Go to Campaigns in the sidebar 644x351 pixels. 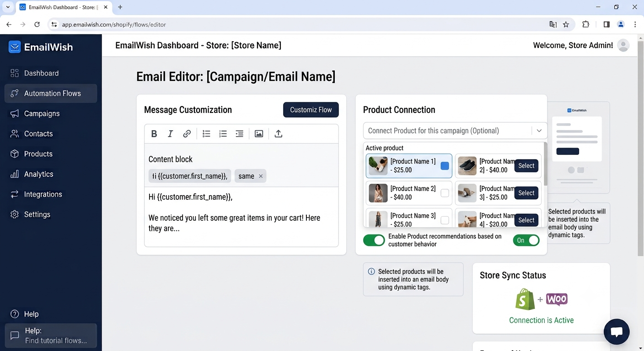[51, 113]
